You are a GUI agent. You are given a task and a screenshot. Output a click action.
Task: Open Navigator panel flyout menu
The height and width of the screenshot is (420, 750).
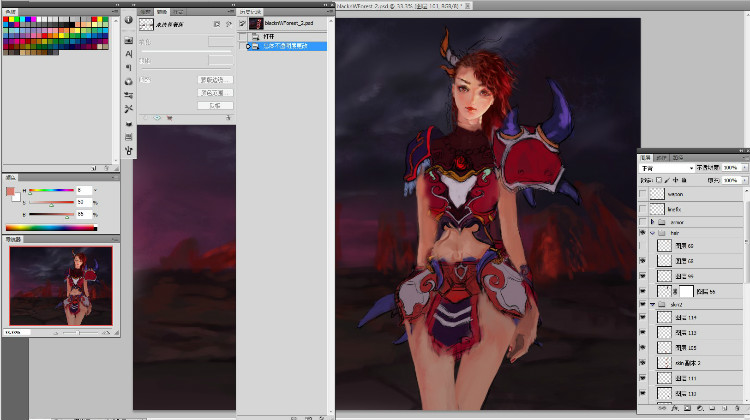coord(115,239)
